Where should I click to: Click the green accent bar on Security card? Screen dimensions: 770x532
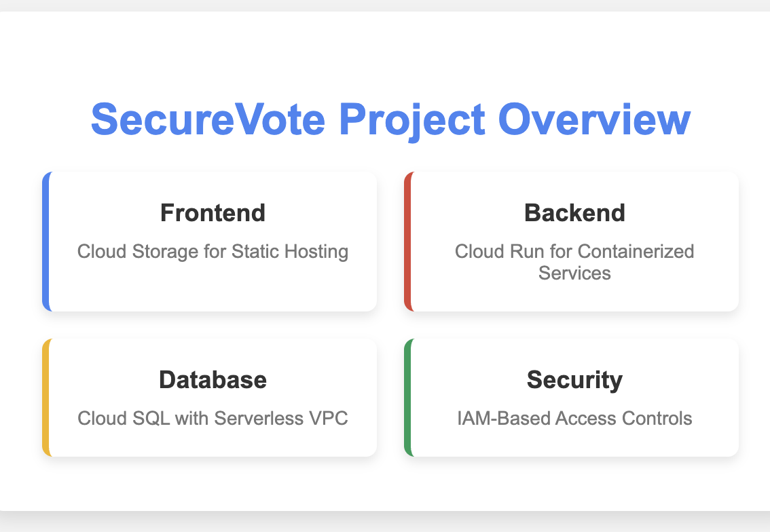pos(408,398)
